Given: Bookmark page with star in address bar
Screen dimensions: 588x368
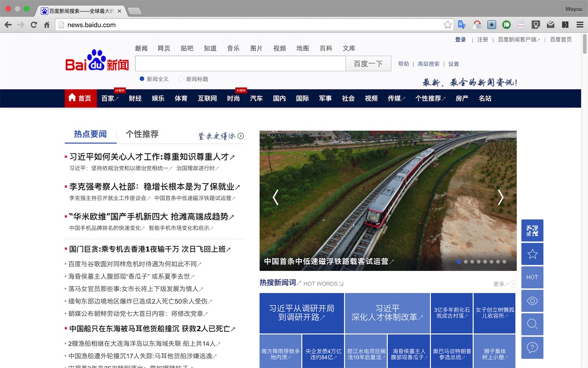Looking at the screenshot, I should (x=447, y=25).
